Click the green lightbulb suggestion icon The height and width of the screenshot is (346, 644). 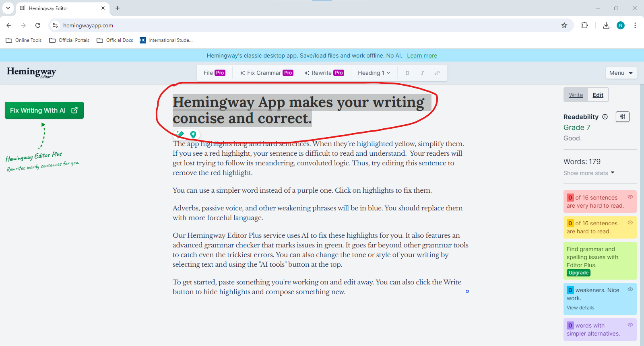tap(193, 134)
